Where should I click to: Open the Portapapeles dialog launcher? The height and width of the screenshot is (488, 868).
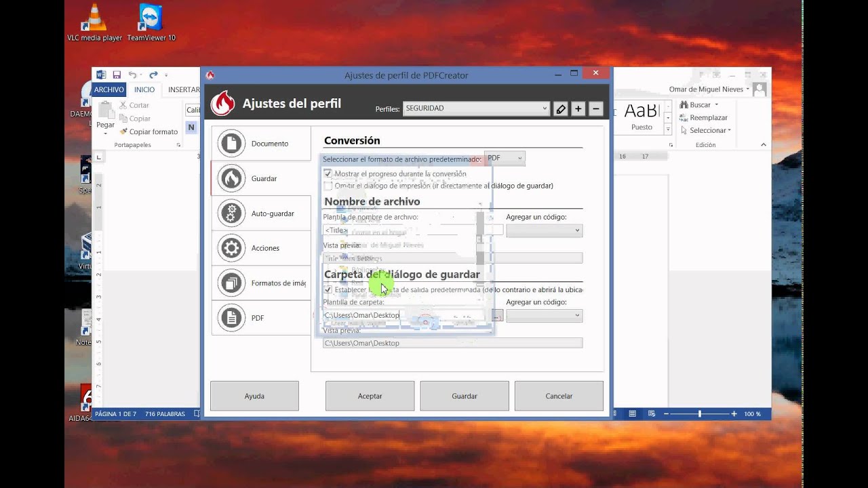tap(178, 145)
